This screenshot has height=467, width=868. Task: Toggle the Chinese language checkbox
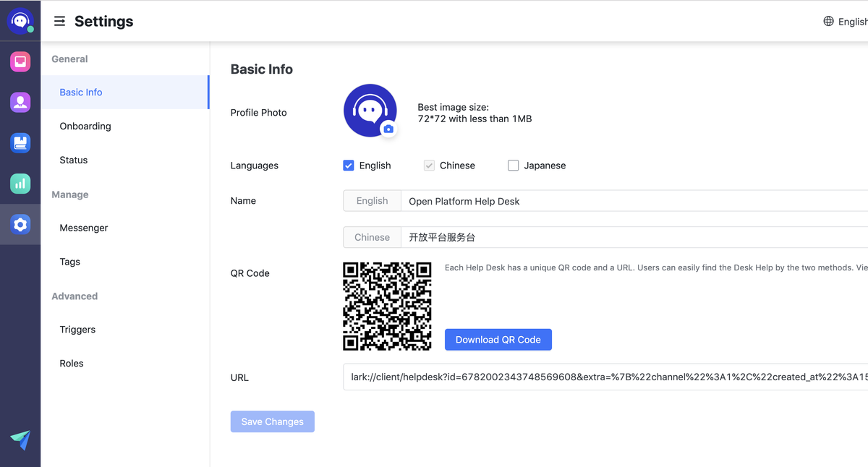click(429, 165)
